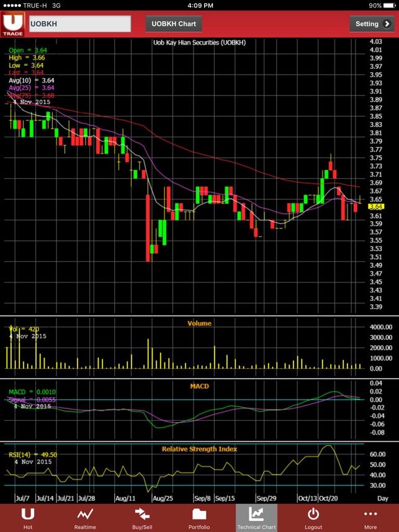Click the 4000.00 volume axis label
Screen dimensions: 399x532
pyautogui.click(x=381, y=327)
